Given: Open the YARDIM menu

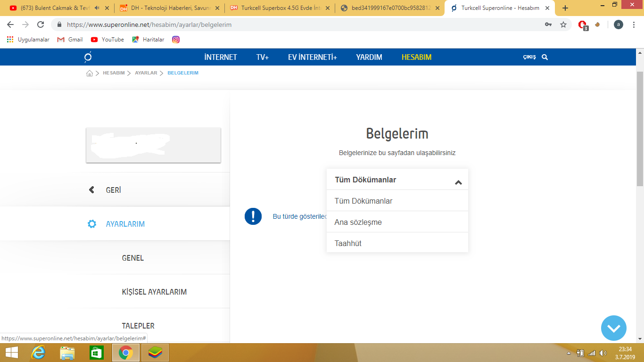Looking at the screenshot, I should (369, 57).
